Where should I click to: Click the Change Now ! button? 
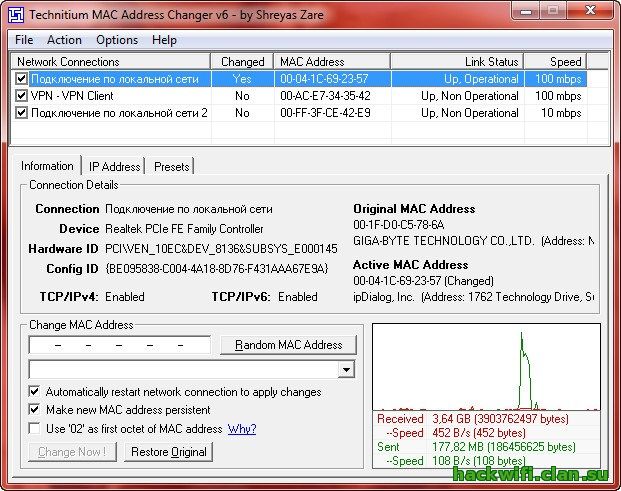(x=72, y=452)
